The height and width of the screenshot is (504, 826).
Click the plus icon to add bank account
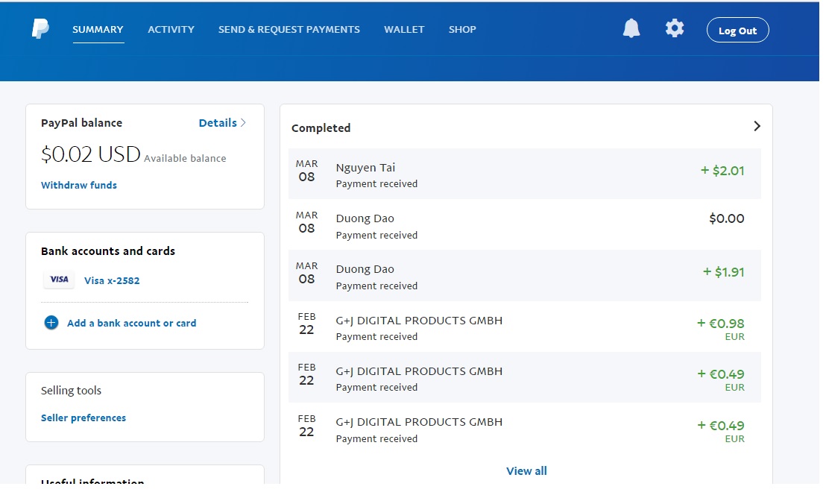(x=51, y=323)
